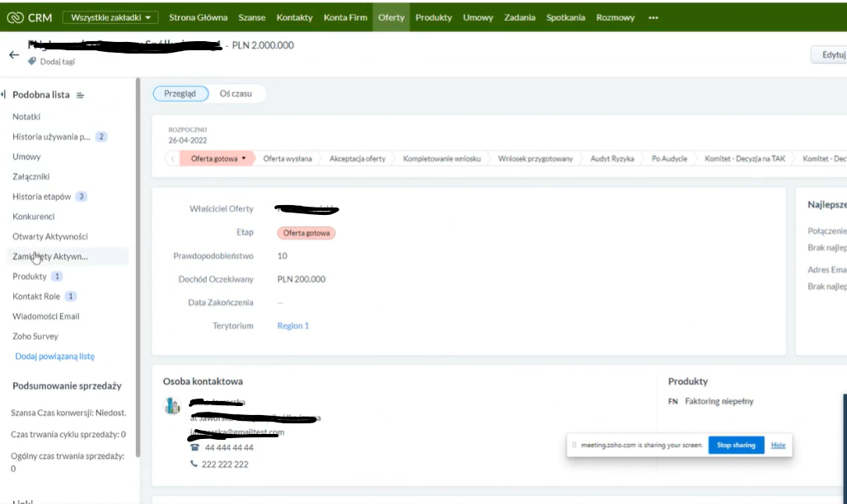Collapse sidebar via icon left of Podobna lista

(x=3, y=95)
